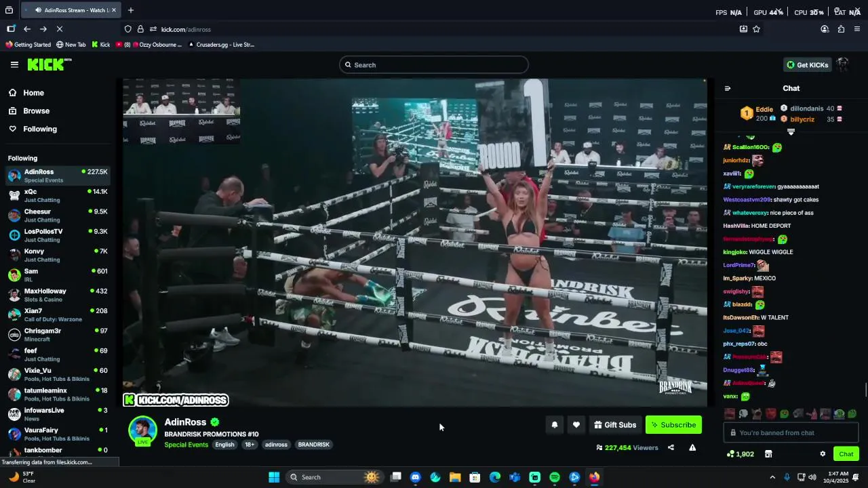Click the adinross tag
This screenshot has width=868, height=488.
coord(276,445)
